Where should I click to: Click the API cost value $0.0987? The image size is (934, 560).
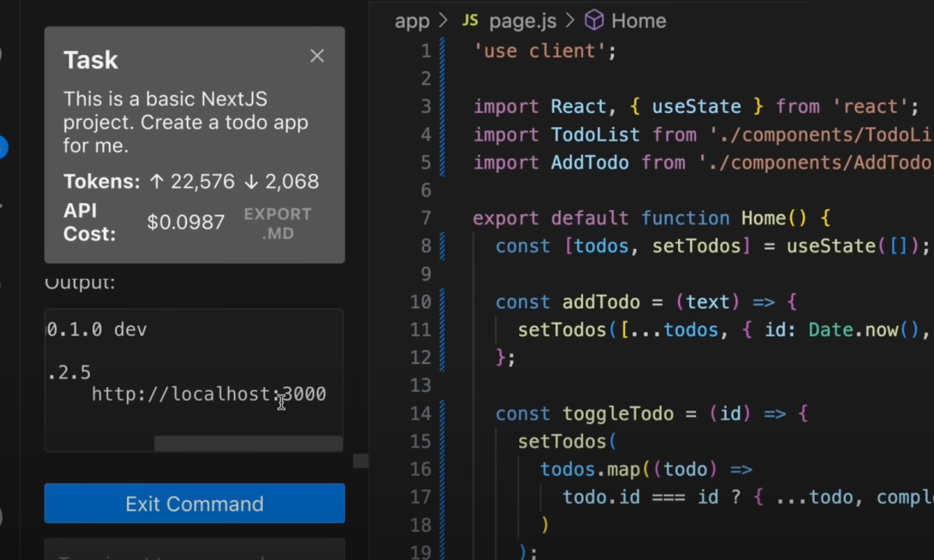[x=186, y=222]
